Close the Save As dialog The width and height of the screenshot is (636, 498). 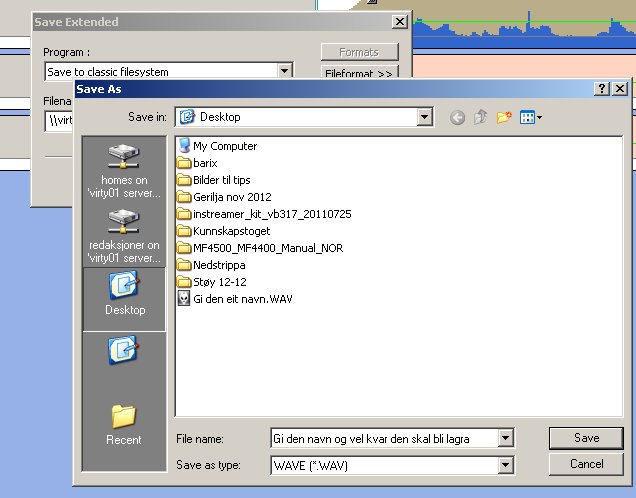point(620,89)
